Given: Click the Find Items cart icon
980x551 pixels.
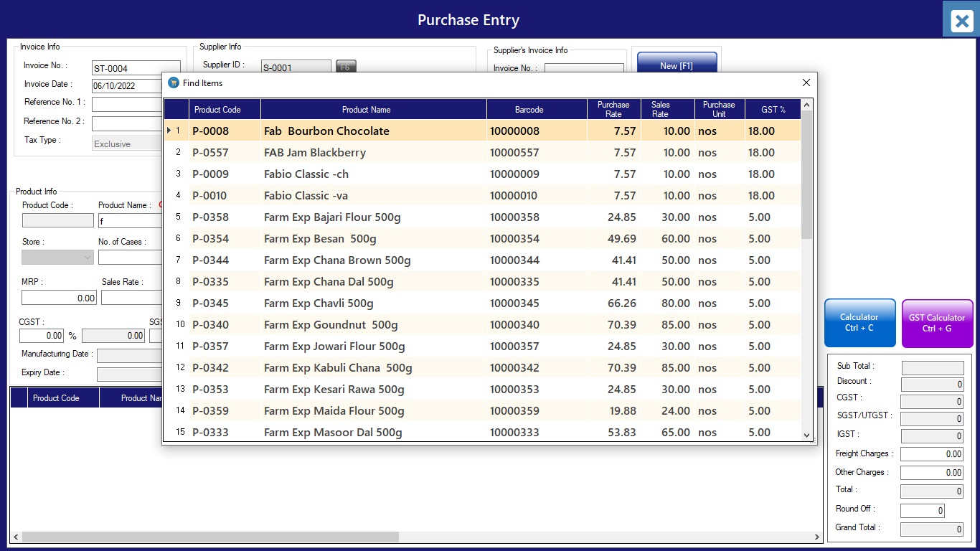Looking at the screenshot, I should click(173, 83).
